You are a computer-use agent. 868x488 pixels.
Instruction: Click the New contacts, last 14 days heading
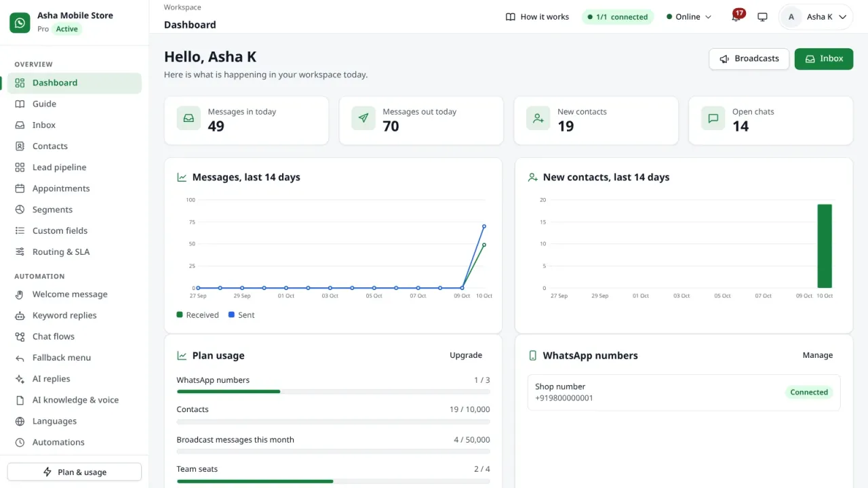pos(606,177)
